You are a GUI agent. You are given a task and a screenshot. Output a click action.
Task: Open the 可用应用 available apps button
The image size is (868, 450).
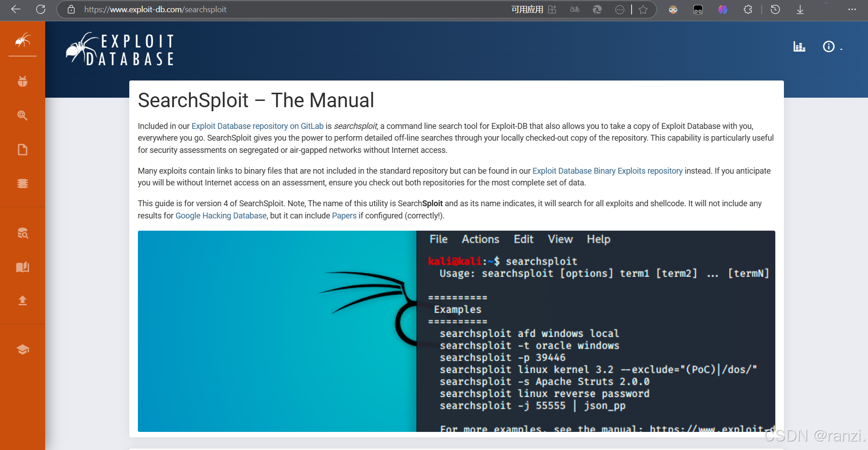pyautogui.click(x=534, y=9)
